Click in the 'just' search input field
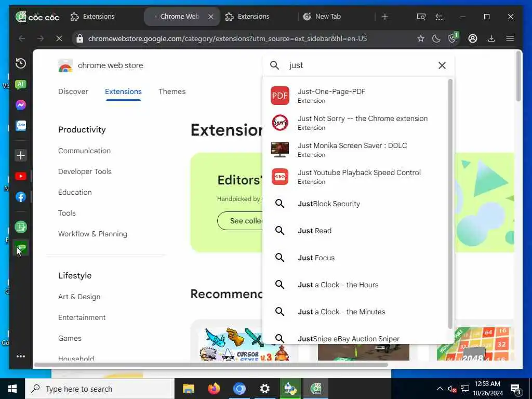This screenshot has height=399, width=532. (x=360, y=65)
